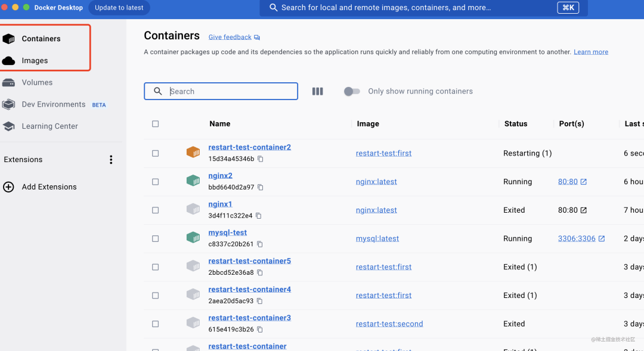Select checkbox for nginx1 row

[155, 210]
